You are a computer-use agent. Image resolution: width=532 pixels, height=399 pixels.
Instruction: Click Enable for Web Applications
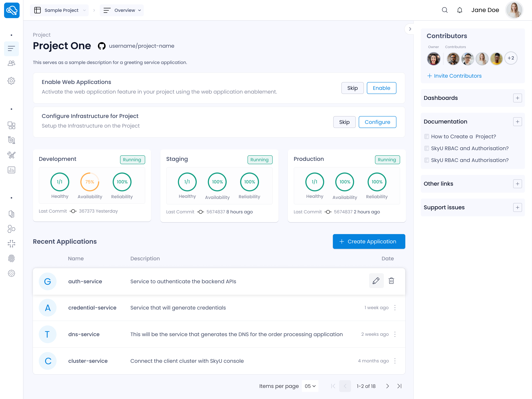[x=381, y=88]
